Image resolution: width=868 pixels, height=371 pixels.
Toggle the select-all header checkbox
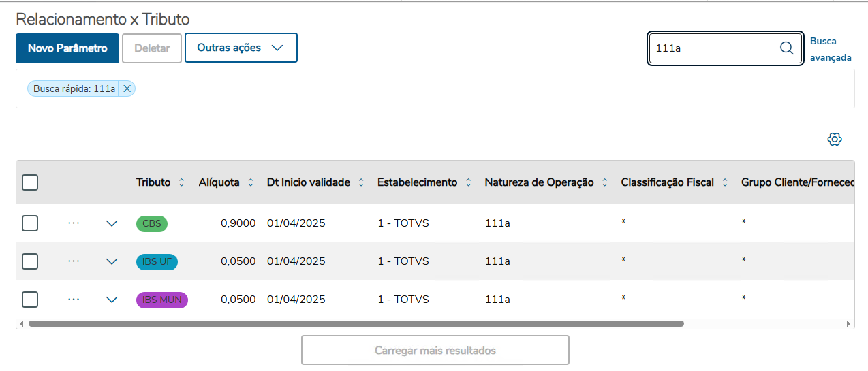tap(30, 182)
